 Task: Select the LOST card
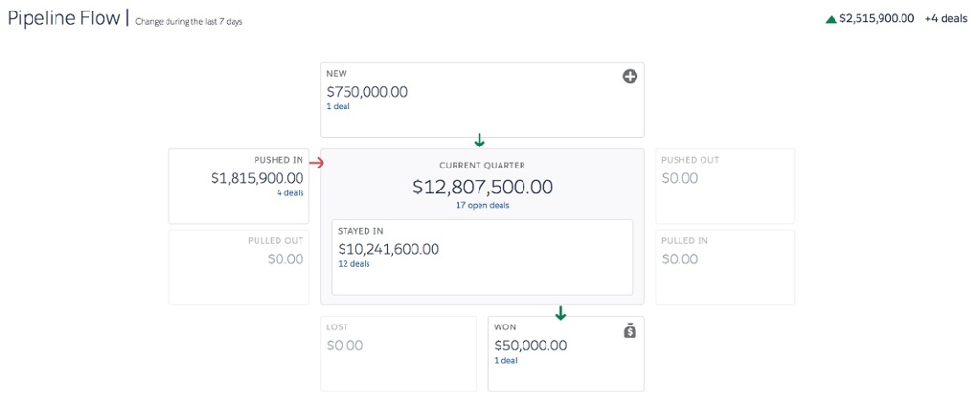tap(397, 353)
